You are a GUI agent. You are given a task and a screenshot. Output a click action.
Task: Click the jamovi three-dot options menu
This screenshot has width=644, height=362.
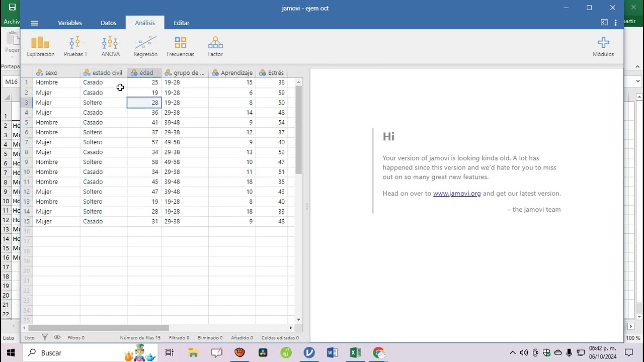coord(615,23)
